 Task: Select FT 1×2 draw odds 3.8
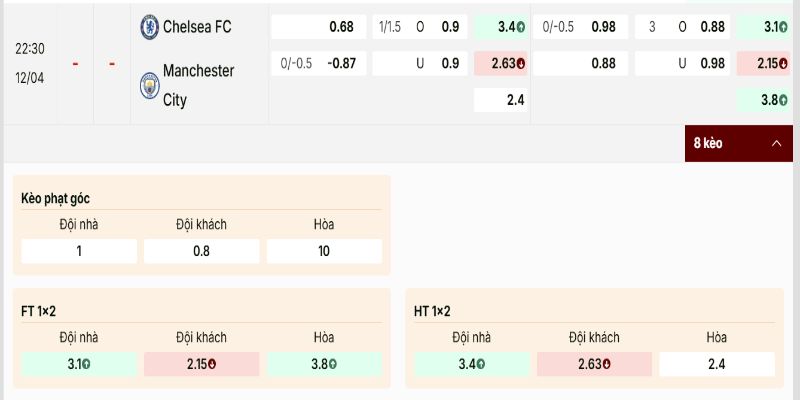tap(324, 364)
